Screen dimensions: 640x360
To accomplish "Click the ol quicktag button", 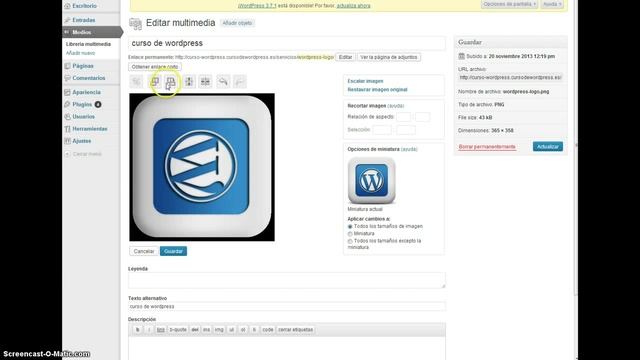I will [243, 330].
